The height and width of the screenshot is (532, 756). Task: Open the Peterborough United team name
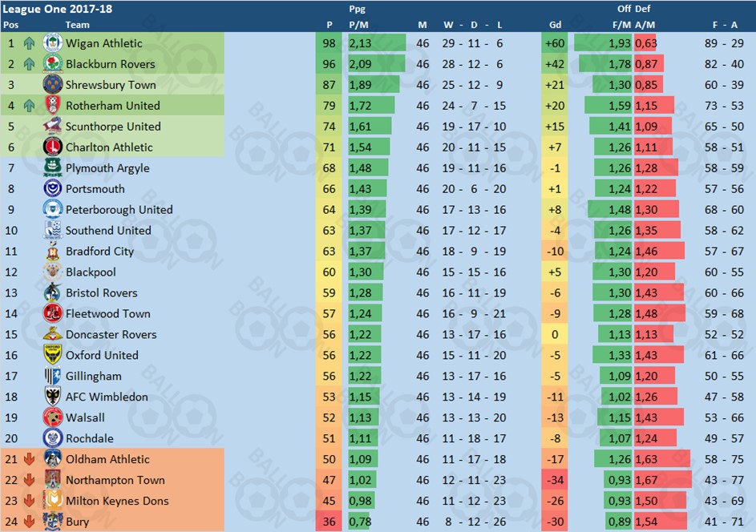[x=119, y=210]
